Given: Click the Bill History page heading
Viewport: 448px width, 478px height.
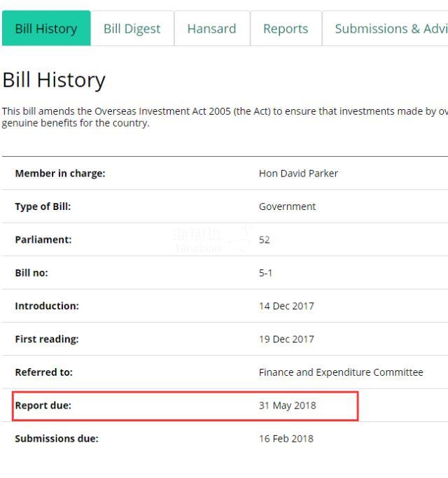Looking at the screenshot, I should [54, 80].
